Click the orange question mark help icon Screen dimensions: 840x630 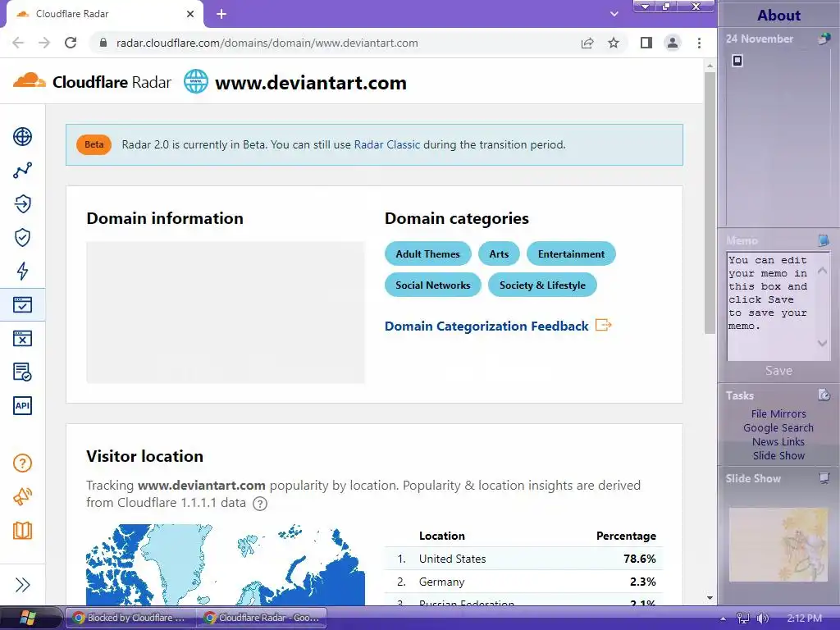tap(22, 463)
